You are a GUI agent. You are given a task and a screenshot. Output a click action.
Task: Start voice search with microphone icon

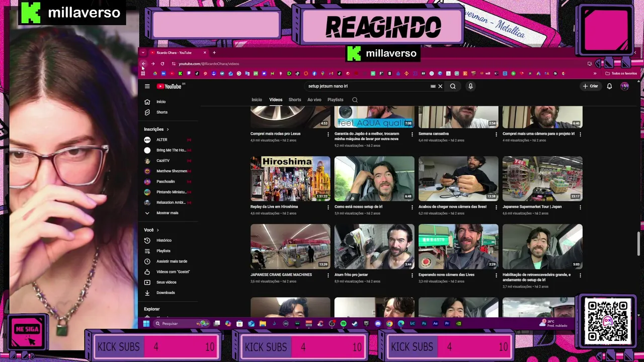(x=470, y=86)
